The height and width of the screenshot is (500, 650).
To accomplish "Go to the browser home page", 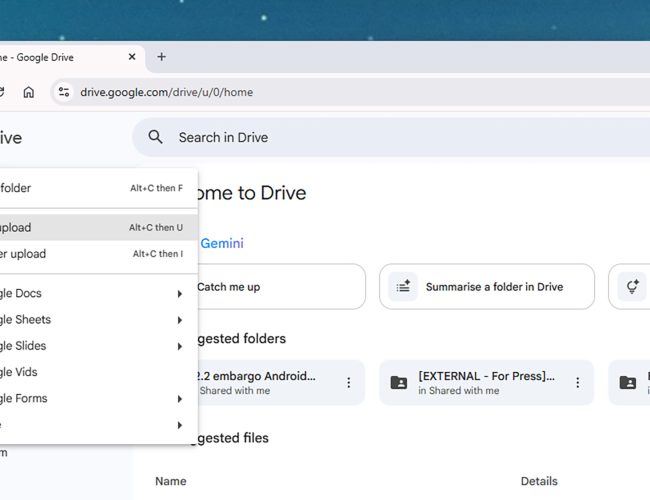I will (29, 92).
